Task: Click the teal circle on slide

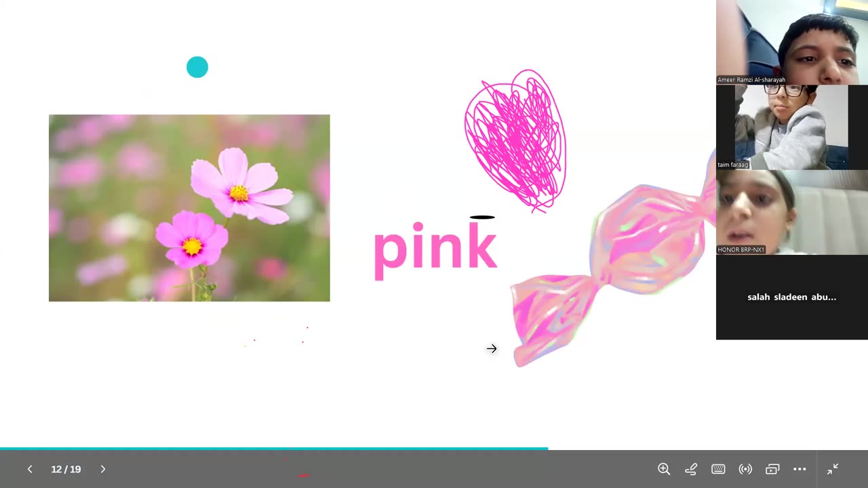Action: [197, 67]
